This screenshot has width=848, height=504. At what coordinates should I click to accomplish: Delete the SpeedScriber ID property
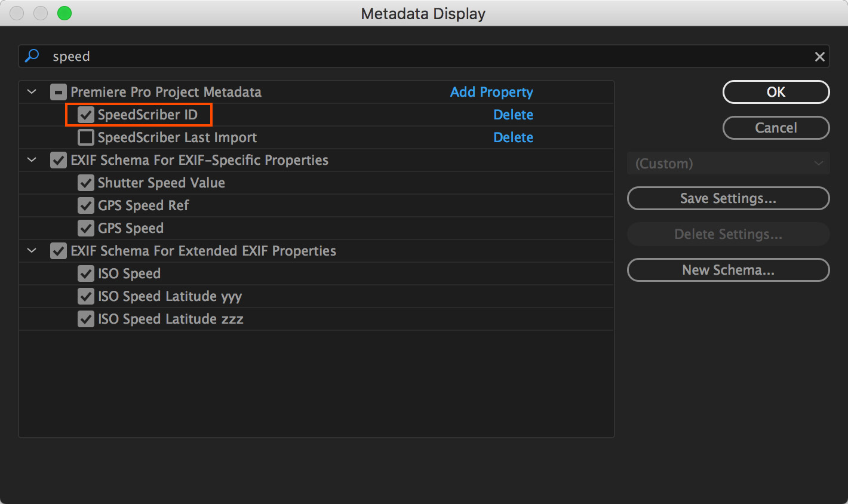[x=513, y=115]
